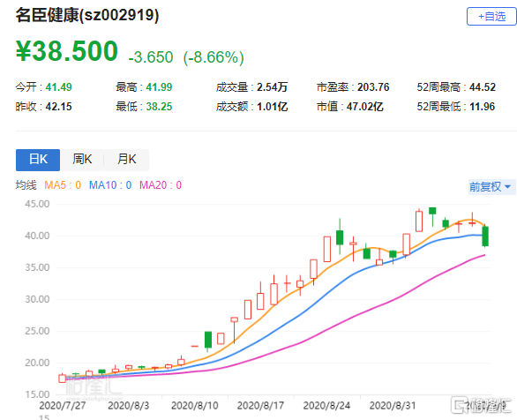
Task: Click the 2020/7/27 date axis label
Action: pos(63,406)
